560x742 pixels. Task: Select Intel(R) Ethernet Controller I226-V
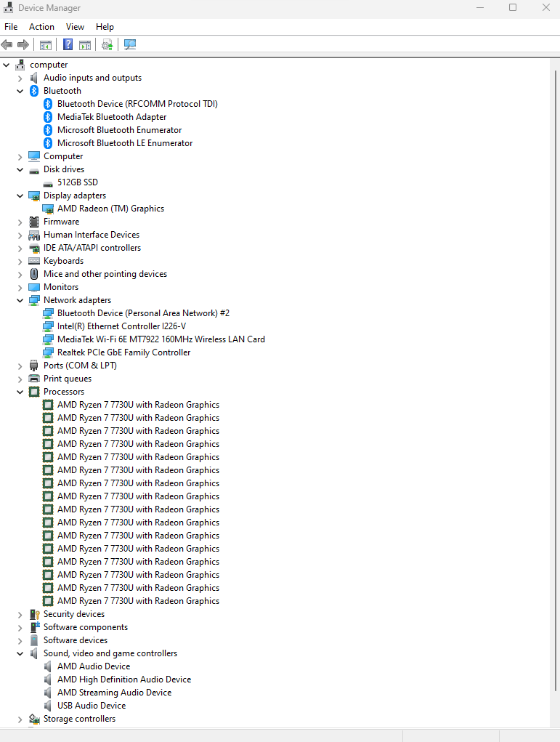[x=121, y=326]
